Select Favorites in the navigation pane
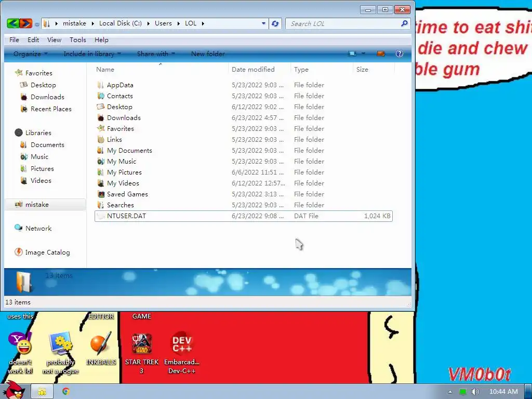532x399 pixels. (34, 73)
